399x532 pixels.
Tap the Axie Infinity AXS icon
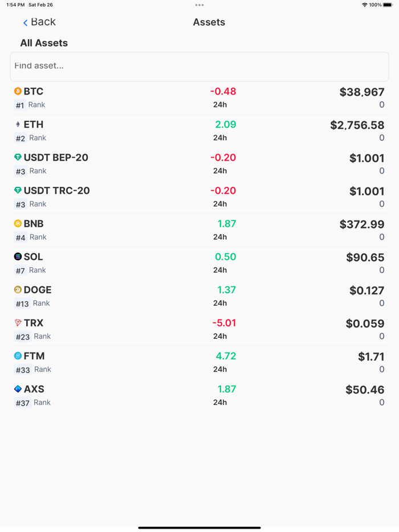17,389
